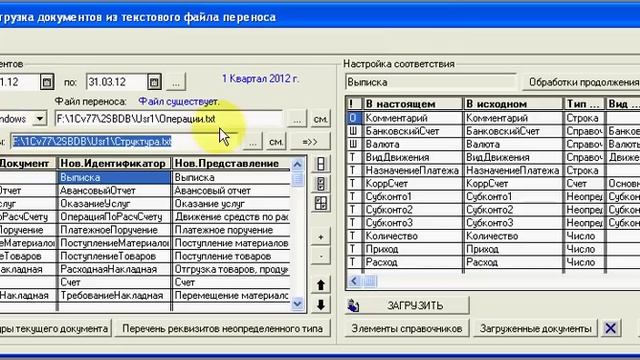Screen dimensions: 640x360
Task: Select Количество in В настоящем column
Action: pyautogui.click(x=413, y=236)
